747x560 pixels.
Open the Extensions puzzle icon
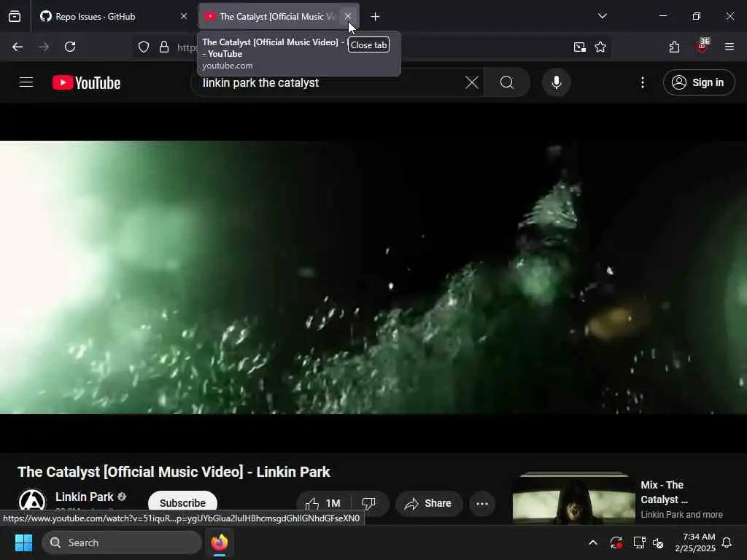point(675,47)
